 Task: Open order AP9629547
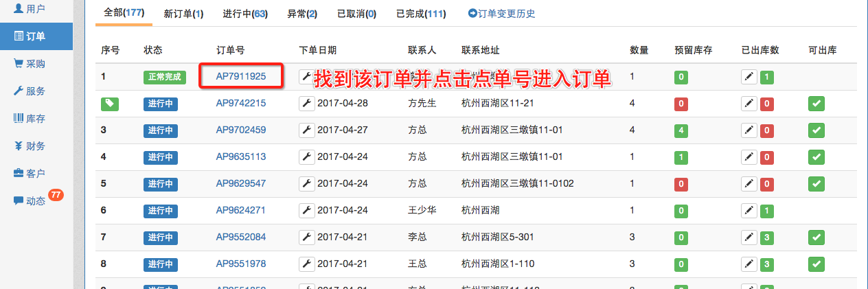[241, 183]
